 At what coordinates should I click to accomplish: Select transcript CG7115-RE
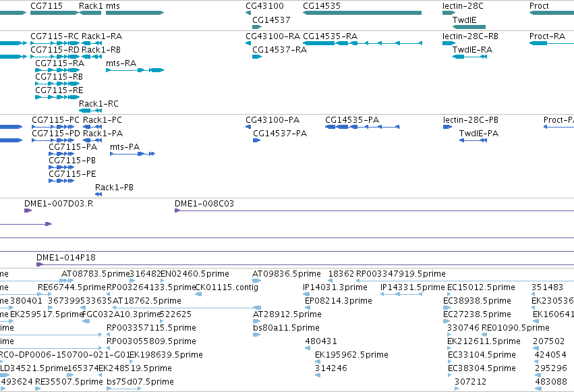59,90
